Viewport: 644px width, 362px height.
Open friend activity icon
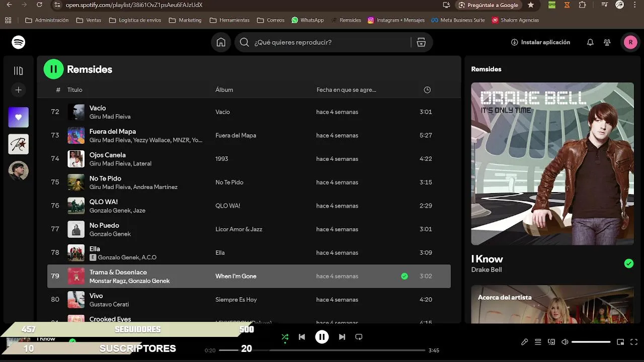coord(607,42)
